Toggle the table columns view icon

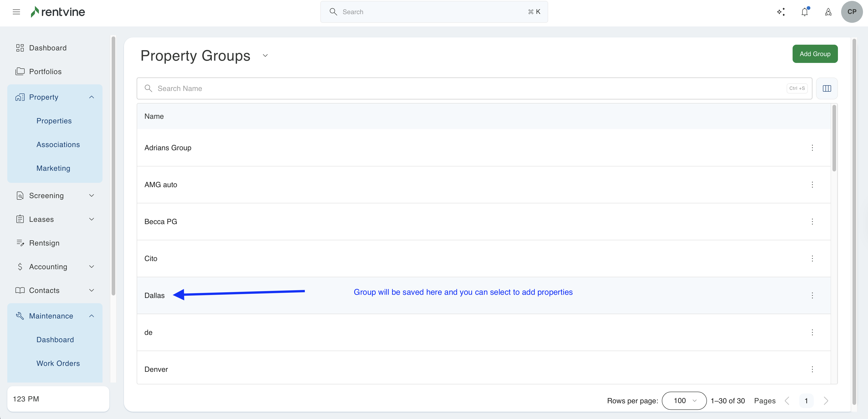click(x=827, y=88)
